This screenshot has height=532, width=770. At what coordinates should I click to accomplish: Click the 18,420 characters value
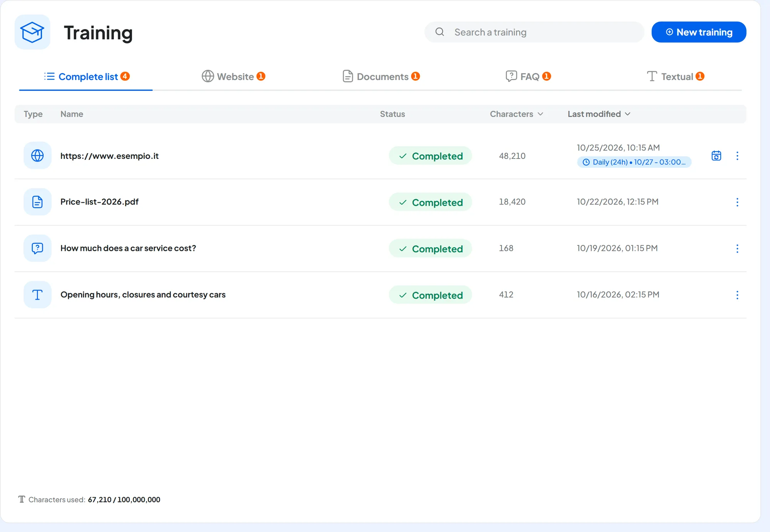[x=512, y=202]
